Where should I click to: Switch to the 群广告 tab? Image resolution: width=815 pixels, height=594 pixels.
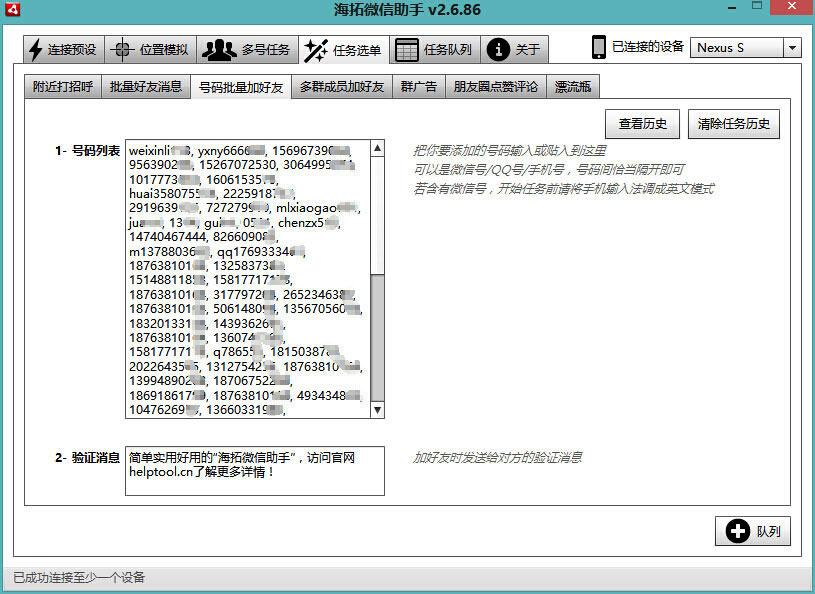click(418, 86)
